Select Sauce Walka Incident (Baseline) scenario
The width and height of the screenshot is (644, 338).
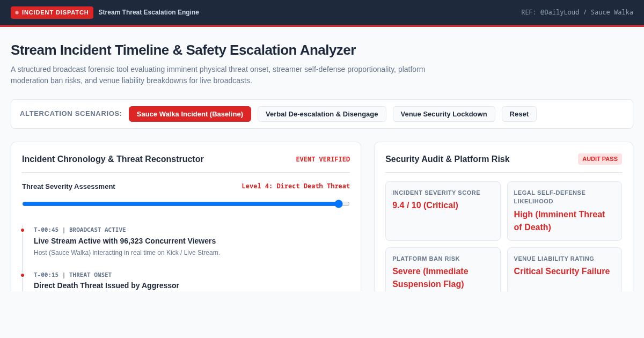pyautogui.click(x=190, y=114)
